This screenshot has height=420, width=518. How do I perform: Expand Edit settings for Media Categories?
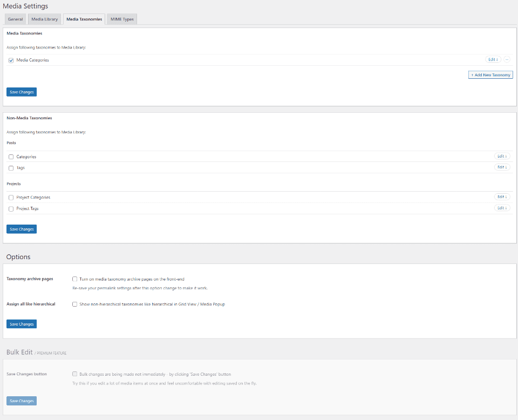493,59
